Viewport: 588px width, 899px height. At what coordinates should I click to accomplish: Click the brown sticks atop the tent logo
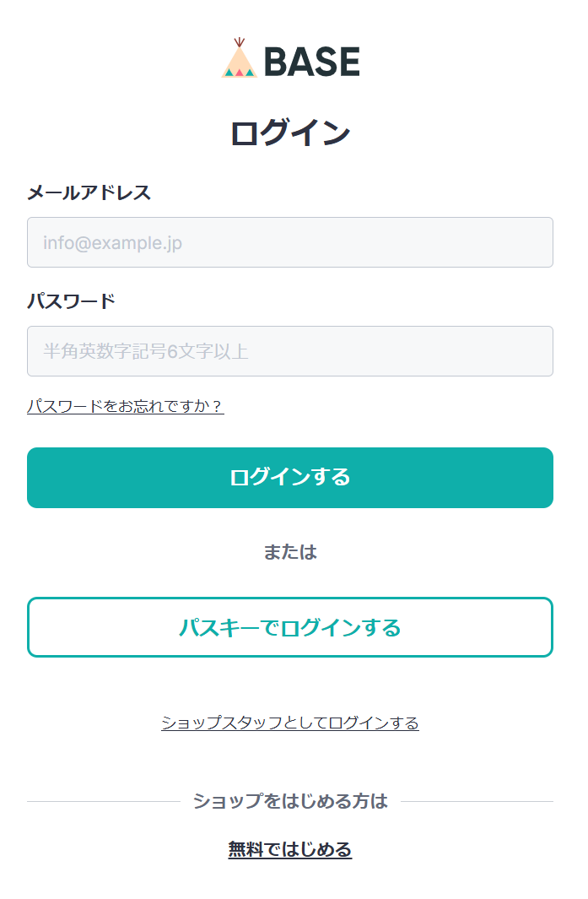240,41
